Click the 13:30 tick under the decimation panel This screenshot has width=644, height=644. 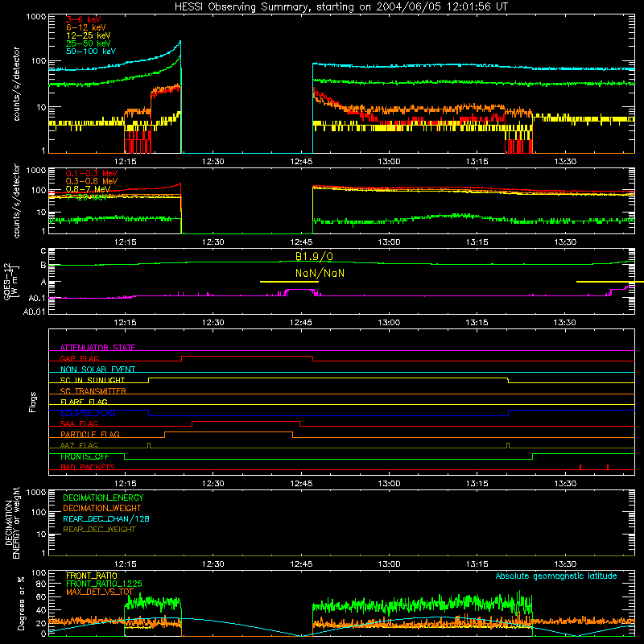coord(565,564)
